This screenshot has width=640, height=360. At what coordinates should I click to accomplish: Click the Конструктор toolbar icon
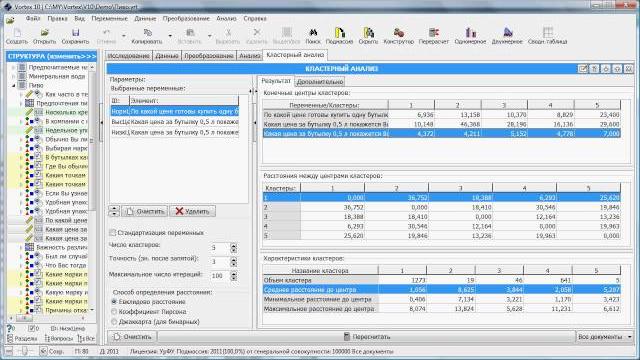pos(399,33)
